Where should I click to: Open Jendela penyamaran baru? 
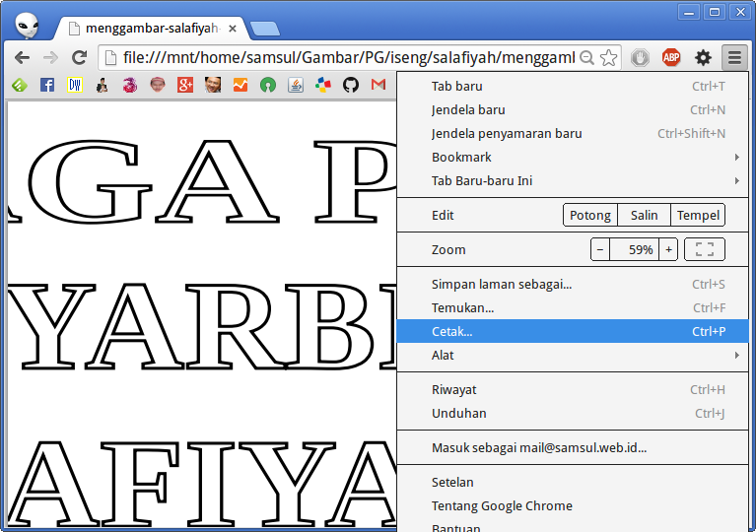[573, 133]
